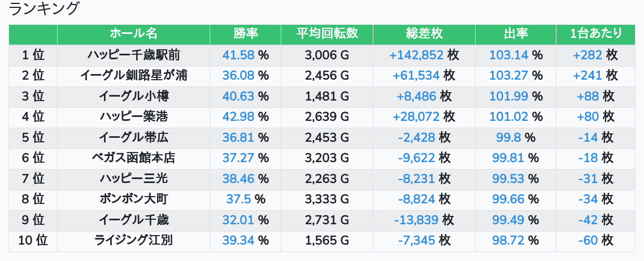This screenshot has width=644, height=261.
Task: Select the イーグル千歳 hall name
Action: tap(133, 220)
